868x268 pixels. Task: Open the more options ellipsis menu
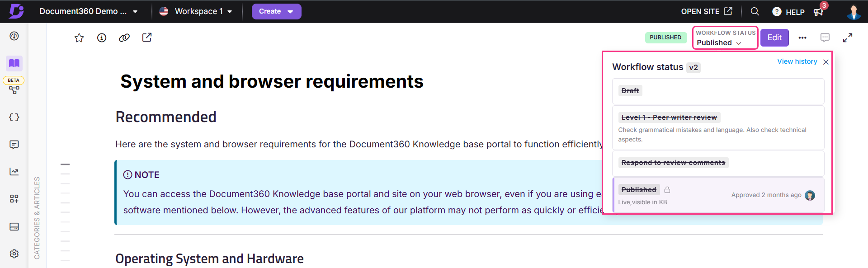[x=802, y=38]
